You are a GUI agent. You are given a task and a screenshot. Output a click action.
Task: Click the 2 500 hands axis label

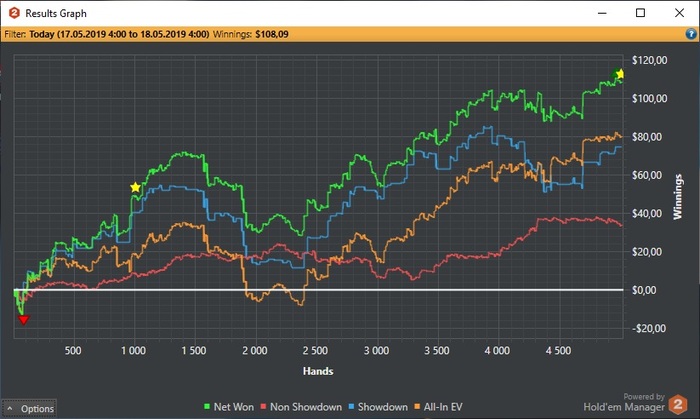(315, 351)
